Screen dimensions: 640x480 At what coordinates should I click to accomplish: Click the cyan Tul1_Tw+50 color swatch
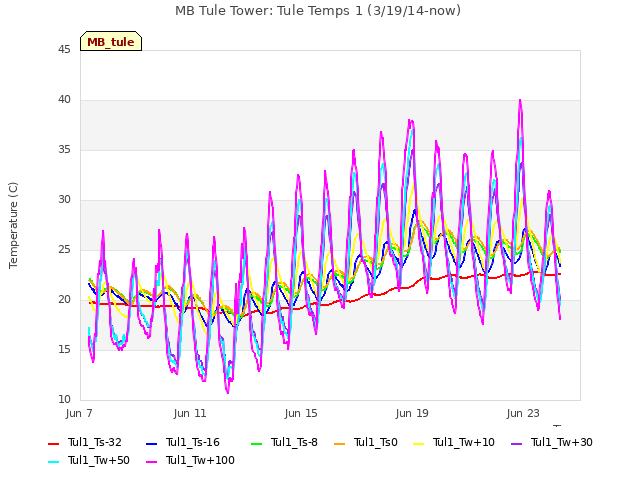click(53, 461)
